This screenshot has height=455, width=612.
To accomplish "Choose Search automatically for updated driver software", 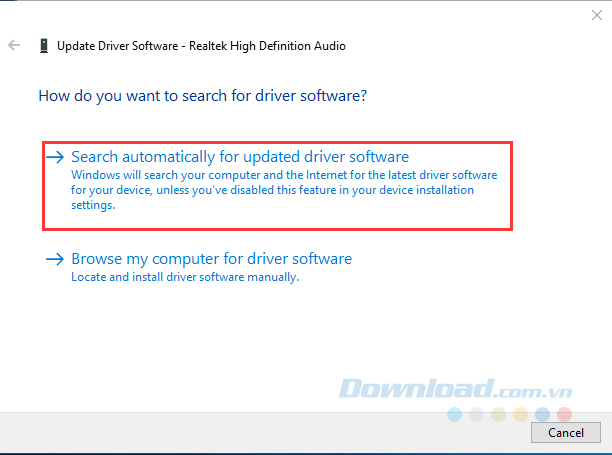I will 240,157.
